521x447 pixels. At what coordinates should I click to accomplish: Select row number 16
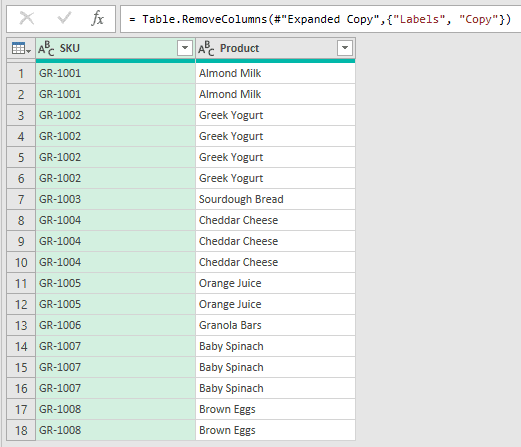click(x=21, y=388)
